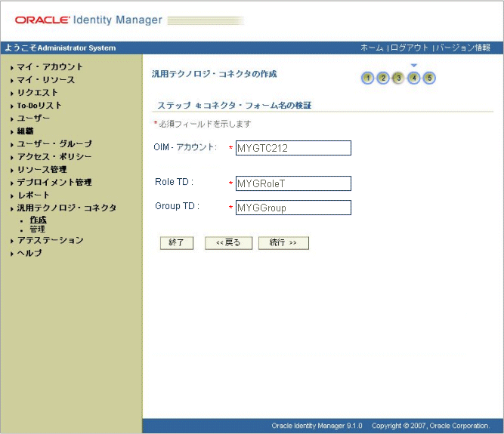Viewport: 504px width, 434px height.
Task: Focus the Role TD input field
Action: point(293,183)
